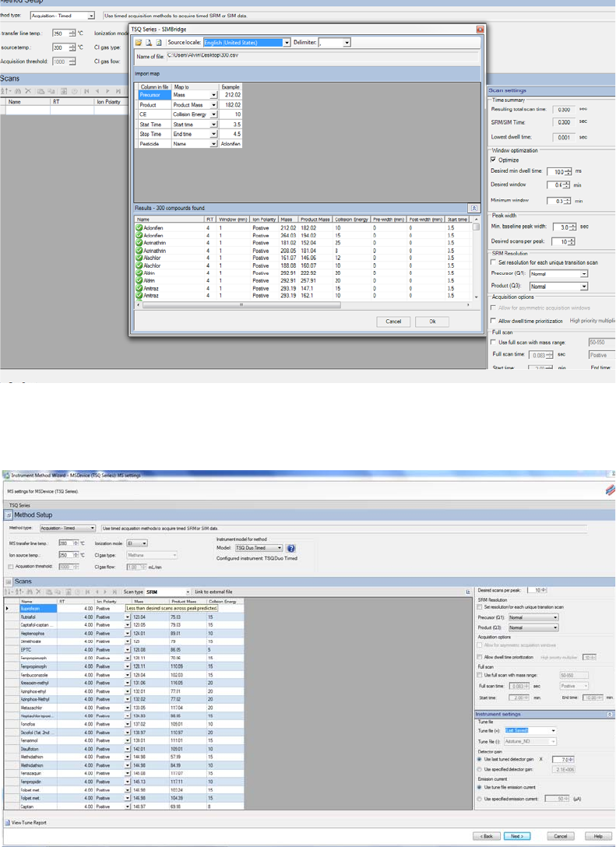Click the green check icon for Amitraz 293.19/162.1 row
Screen dimensions: 616x847
coord(140,296)
